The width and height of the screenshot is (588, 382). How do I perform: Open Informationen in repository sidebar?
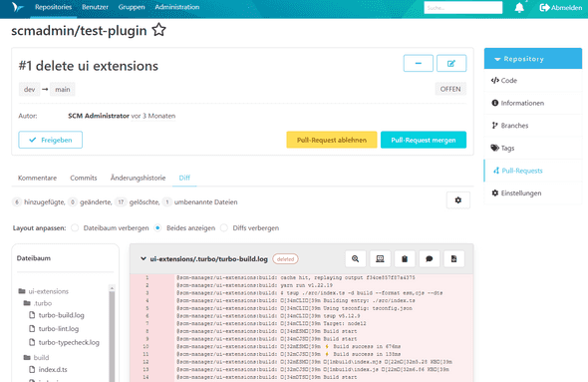click(x=533, y=103)
